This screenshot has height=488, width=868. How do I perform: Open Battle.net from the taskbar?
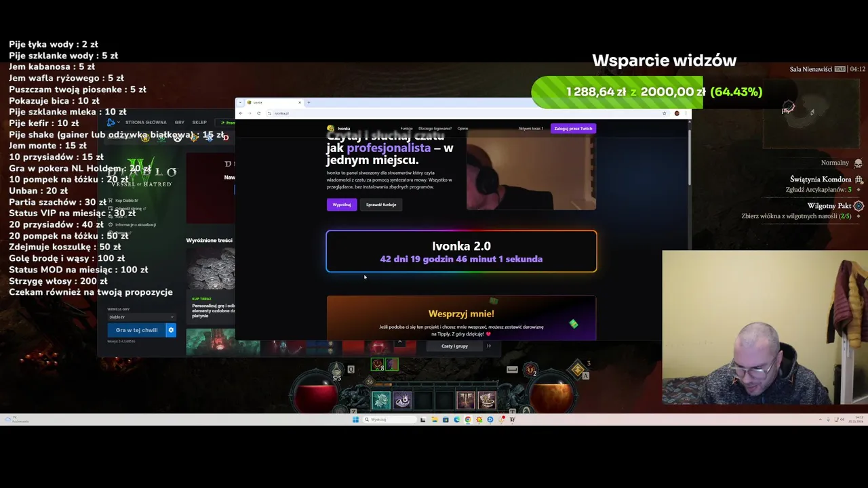(x=490, y=420)
